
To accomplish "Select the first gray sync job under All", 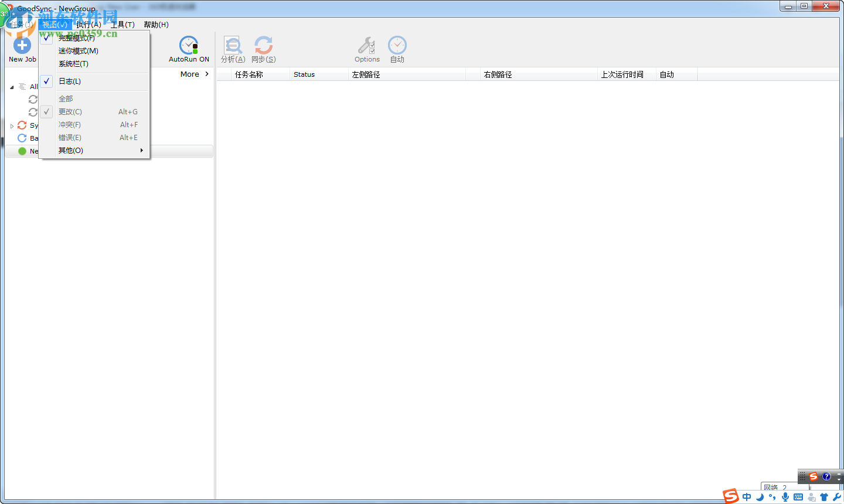I will 33,100.
